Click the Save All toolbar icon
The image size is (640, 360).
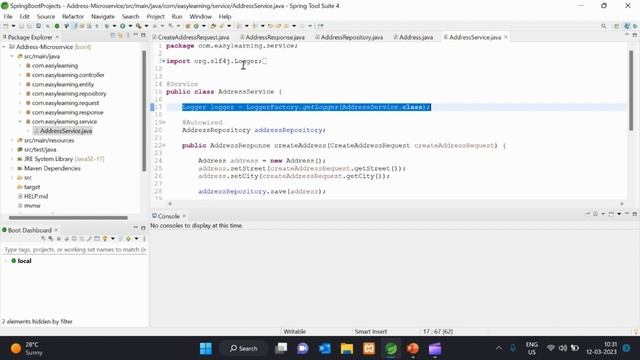pyautogui.click(x=29, y=26)
